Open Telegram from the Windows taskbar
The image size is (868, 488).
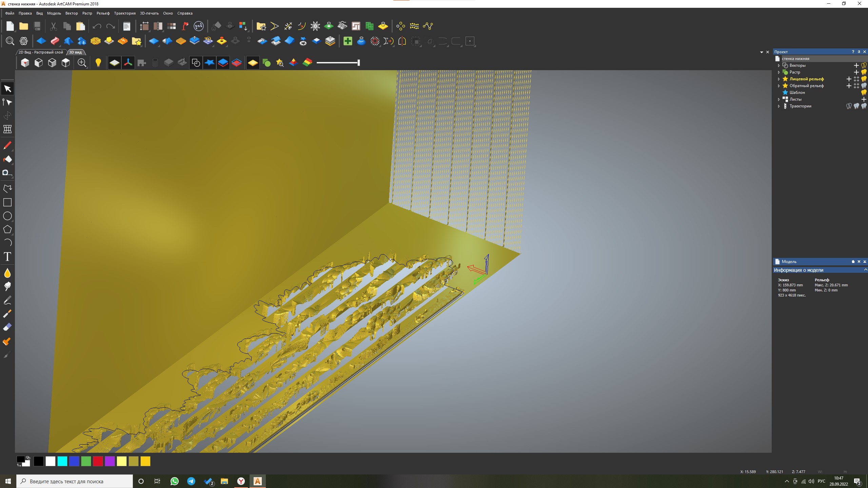[x=191, y=481]
